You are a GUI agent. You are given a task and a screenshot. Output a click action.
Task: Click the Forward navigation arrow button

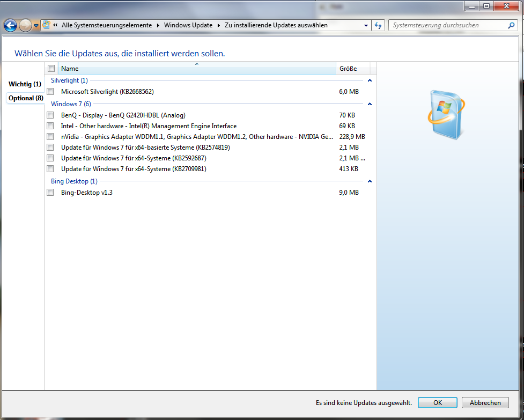[x=25, y=25]
